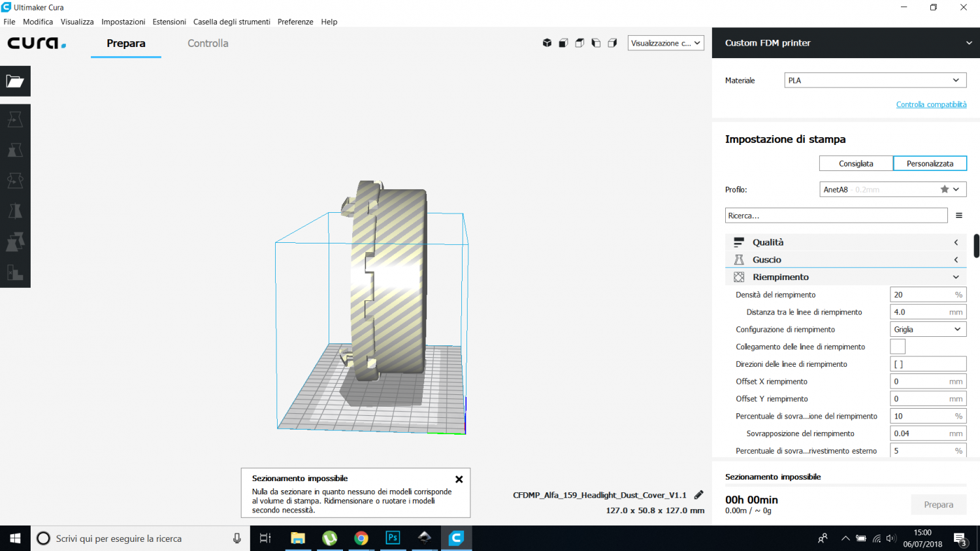Open Materiale PLA dropdown

coord(875,80)
